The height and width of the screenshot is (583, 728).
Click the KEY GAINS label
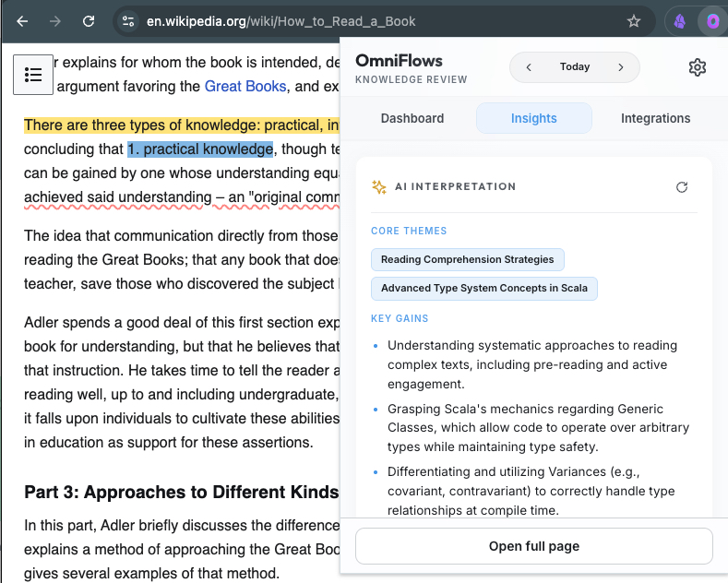pyautogui.click(x=400, y=318)
